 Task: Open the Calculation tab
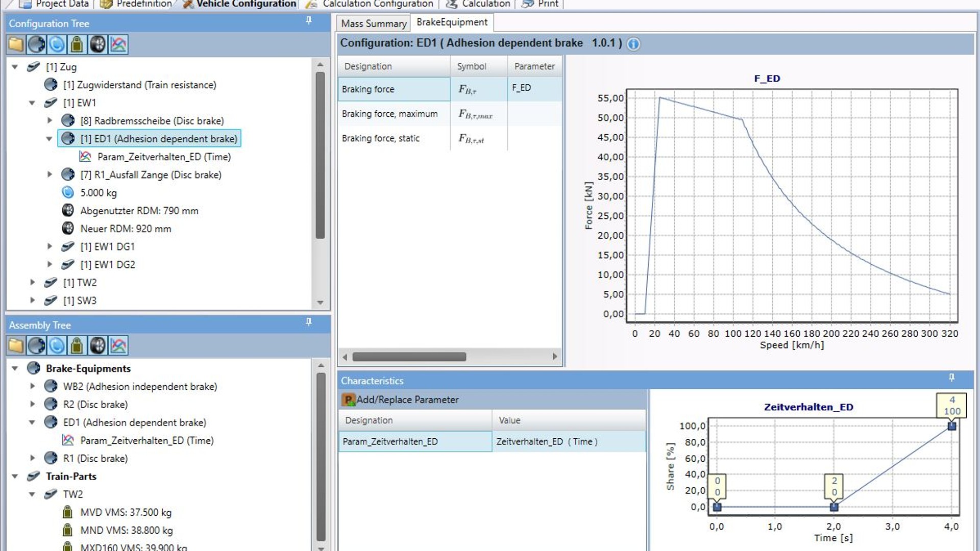[478, 4]
